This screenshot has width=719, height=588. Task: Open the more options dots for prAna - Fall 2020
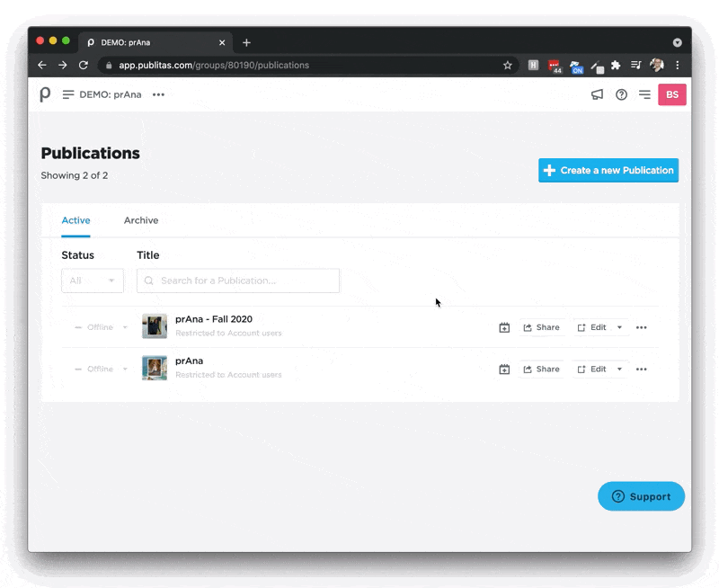[x=642, y=328]
